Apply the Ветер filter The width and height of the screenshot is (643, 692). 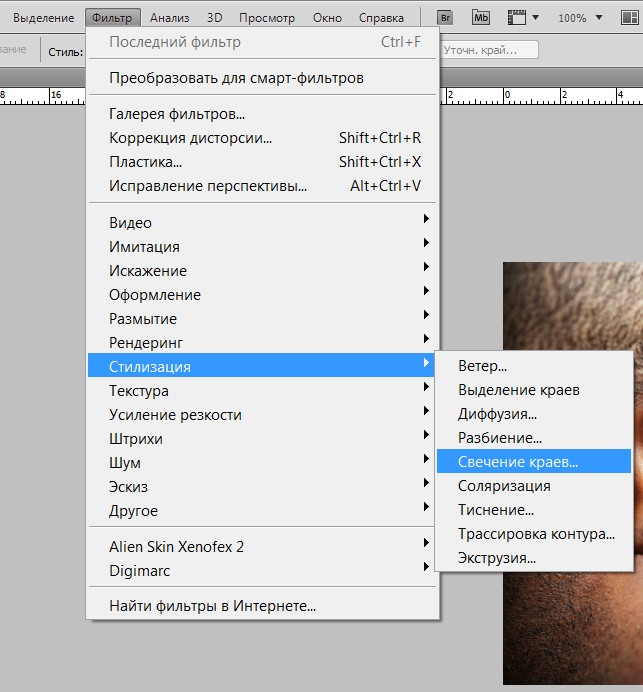[x=534, y=366]
